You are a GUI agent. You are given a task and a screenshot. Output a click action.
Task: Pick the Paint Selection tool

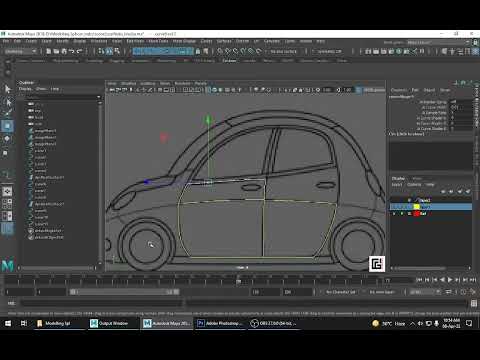(7, 113)
